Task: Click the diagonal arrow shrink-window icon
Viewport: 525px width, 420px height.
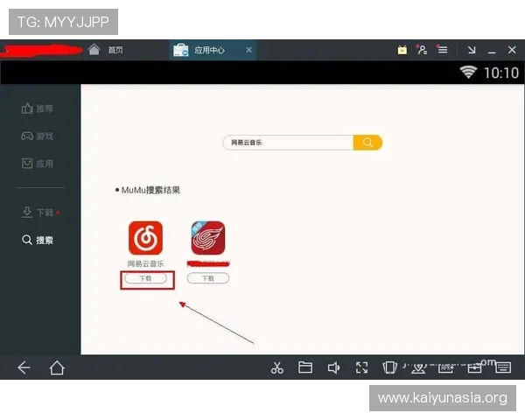Action: pos(472,50)
